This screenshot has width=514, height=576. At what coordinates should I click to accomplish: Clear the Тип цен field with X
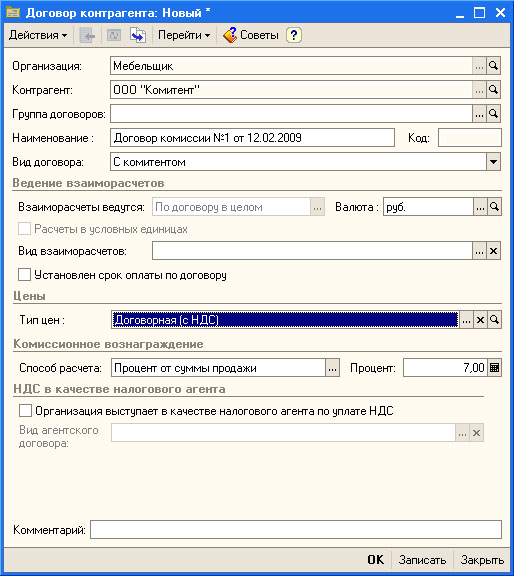(x=480, y=320)
